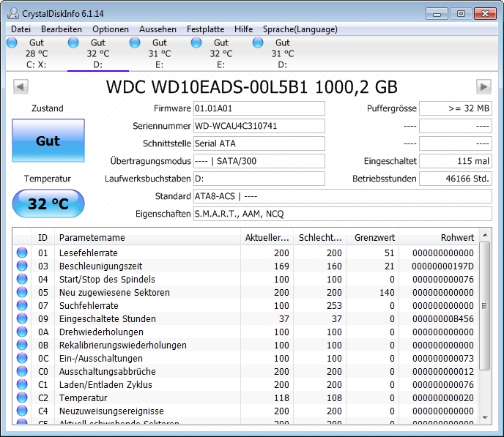The width and height of the screenshot is (504, 437).
Task: Open the Aussehen menu
Action: click(157, 29)
